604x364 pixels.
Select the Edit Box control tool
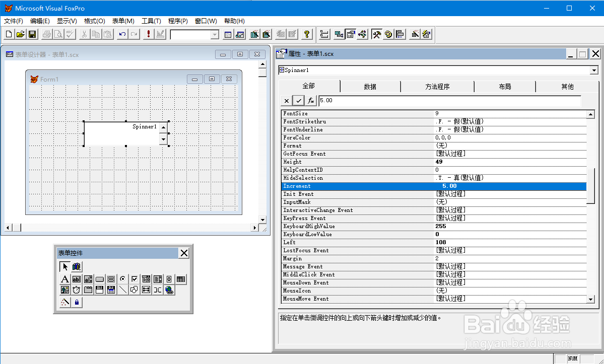pyautogui.click(x=88, y=279)
